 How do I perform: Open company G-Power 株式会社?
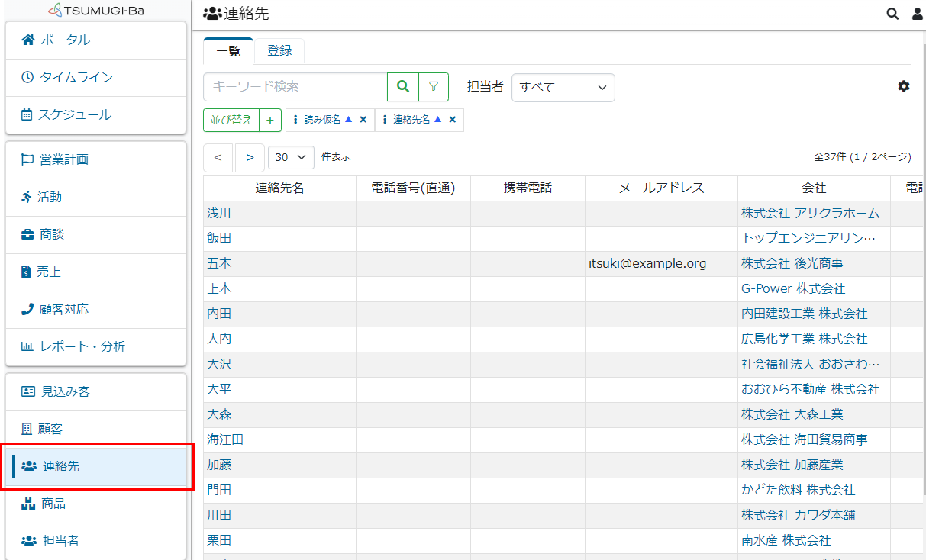click(793, 289)
